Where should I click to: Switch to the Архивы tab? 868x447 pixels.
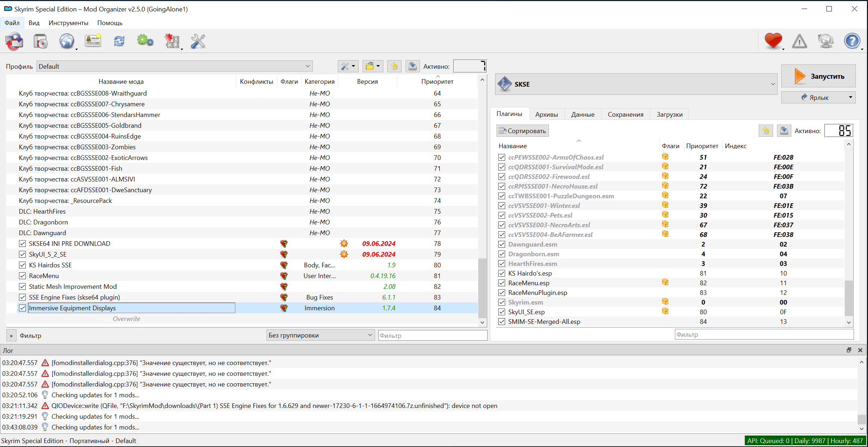(x=546, y=115)
